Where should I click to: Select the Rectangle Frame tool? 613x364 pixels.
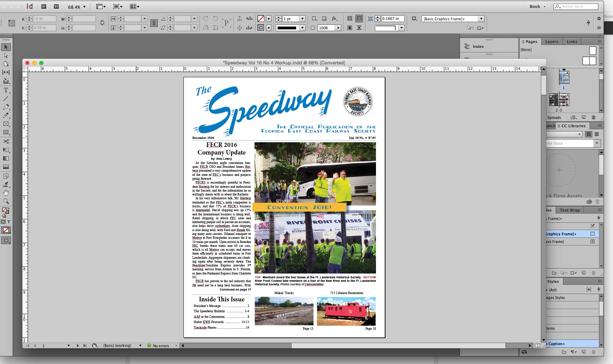(x=6, y=124)
